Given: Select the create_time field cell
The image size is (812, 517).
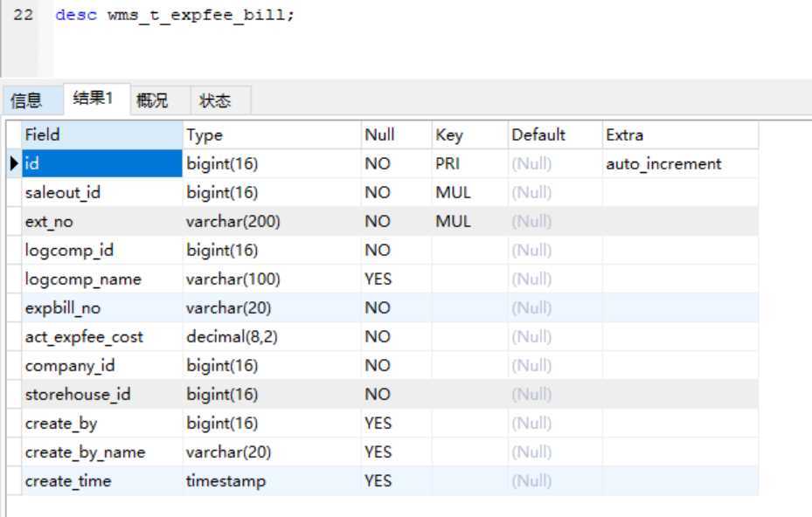Looking at the screenshot, I should tap(102, 481).
